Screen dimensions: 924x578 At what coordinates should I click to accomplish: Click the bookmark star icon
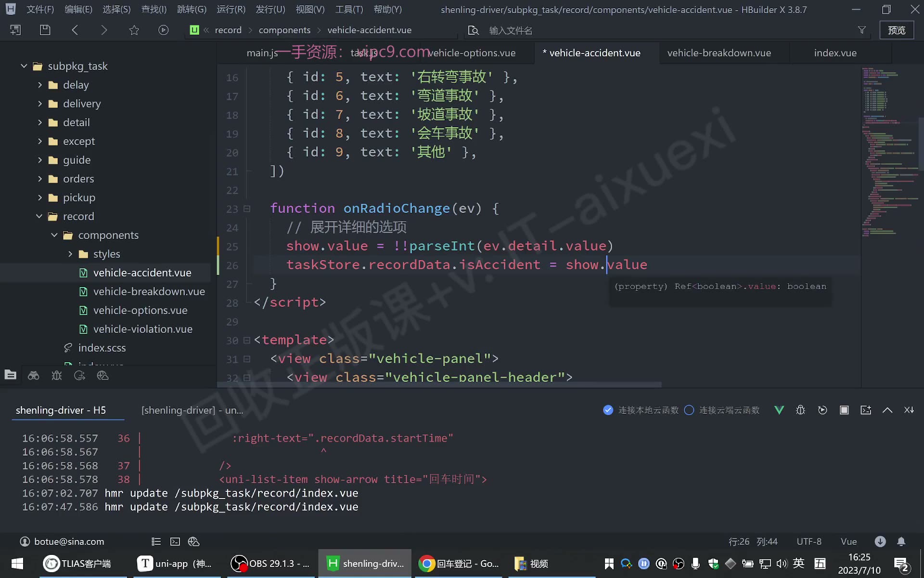(134, 30)
